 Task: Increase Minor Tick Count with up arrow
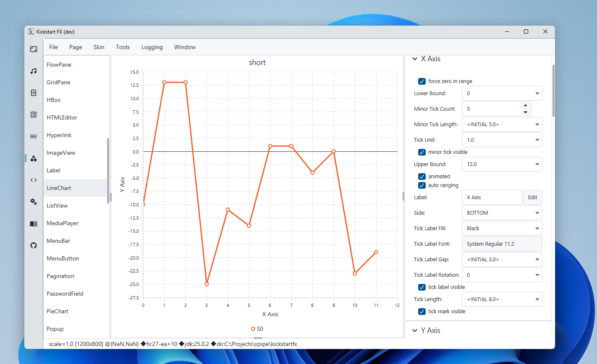coord(525,106)
